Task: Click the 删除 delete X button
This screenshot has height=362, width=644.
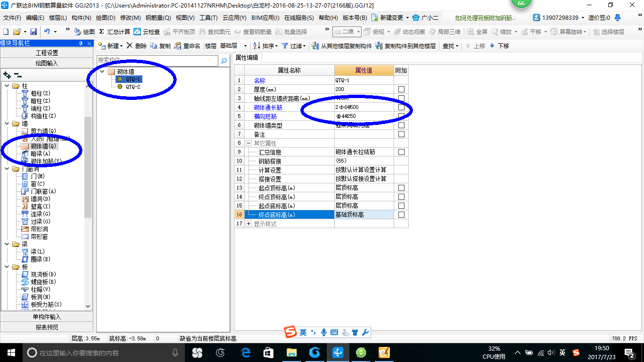Action: 137,46
